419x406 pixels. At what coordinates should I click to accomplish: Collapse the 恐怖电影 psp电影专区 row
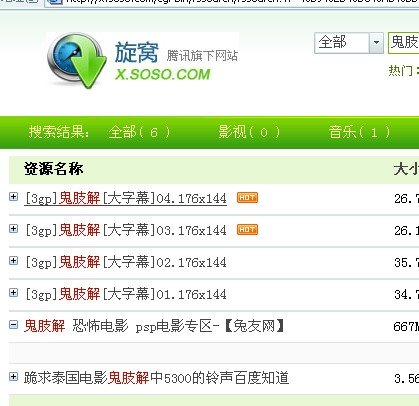[x=13, y=325]
